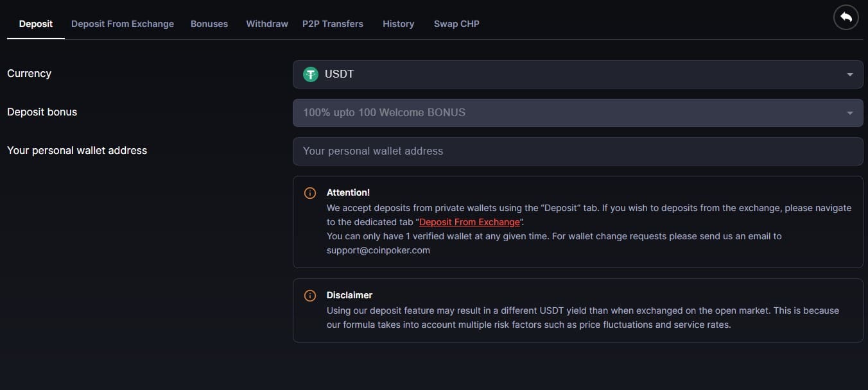This screenshot has width=868, height=390.
Task: Open the P2P Transfers tab
Action: click(x=333, y=24)
